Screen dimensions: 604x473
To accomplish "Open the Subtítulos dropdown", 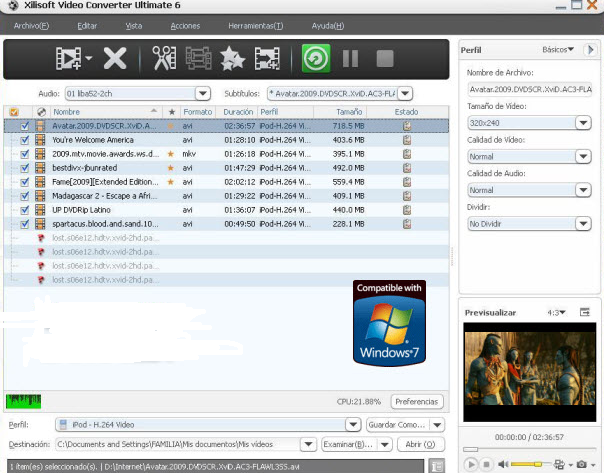I will pos(405,94).
